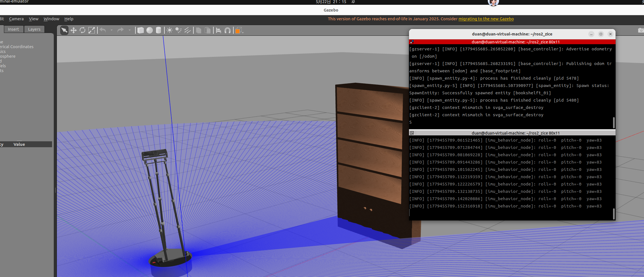
Task: Follow the migrating to the new Gazebo link
Action: [x=486, y=19]
